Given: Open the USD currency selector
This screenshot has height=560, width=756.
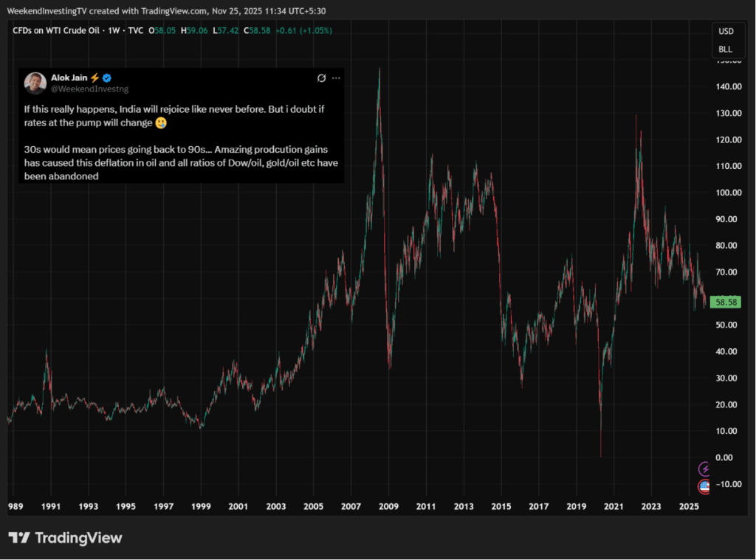Looking at the screenshot, I should click(726, 32).
